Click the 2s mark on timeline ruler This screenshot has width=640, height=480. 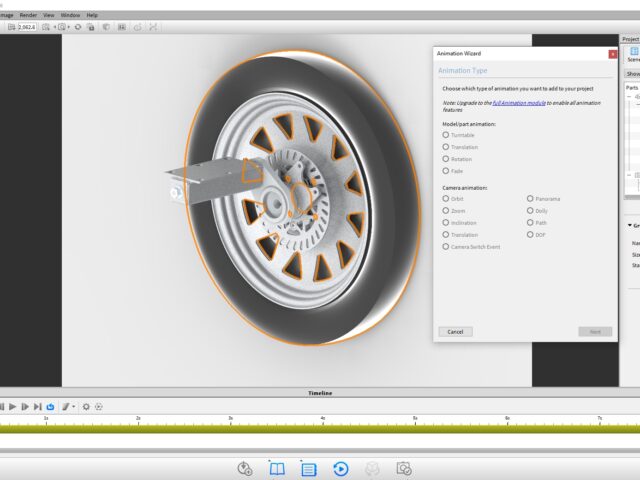(x=138, y=418)
